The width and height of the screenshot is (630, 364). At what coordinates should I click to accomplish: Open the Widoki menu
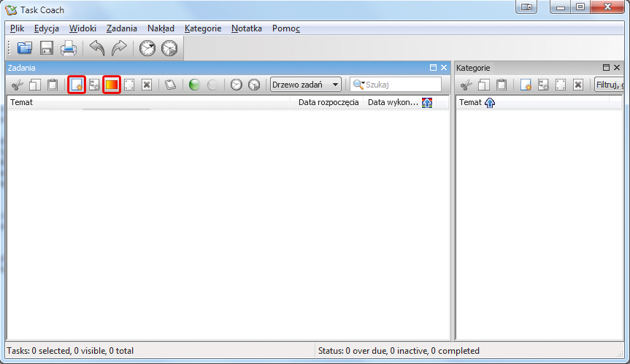(x=82, y=28)
